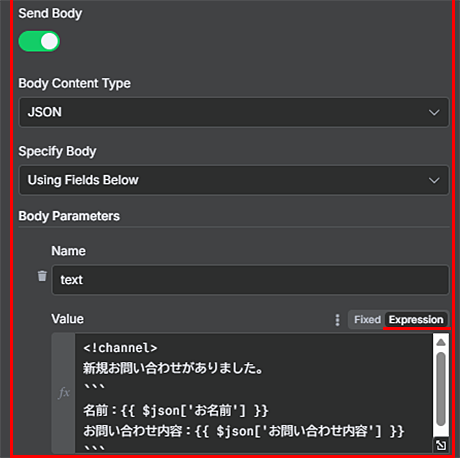Delete the text body parameter via trash icon
The height and width of the screenshot is (458, 460).
[42, 276]
